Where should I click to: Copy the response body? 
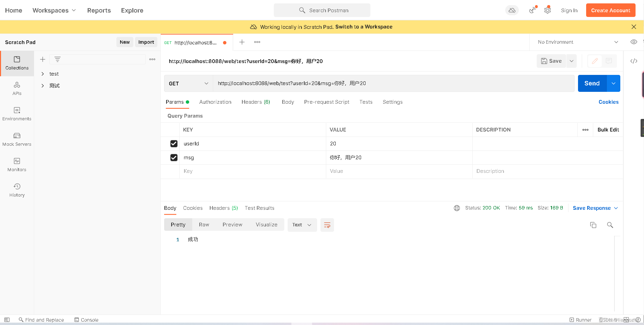593,225
